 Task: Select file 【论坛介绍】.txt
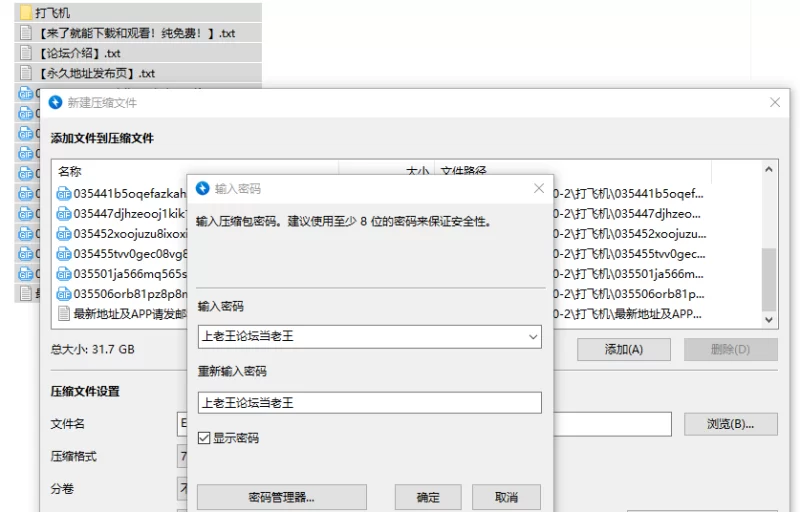point(80,53)
